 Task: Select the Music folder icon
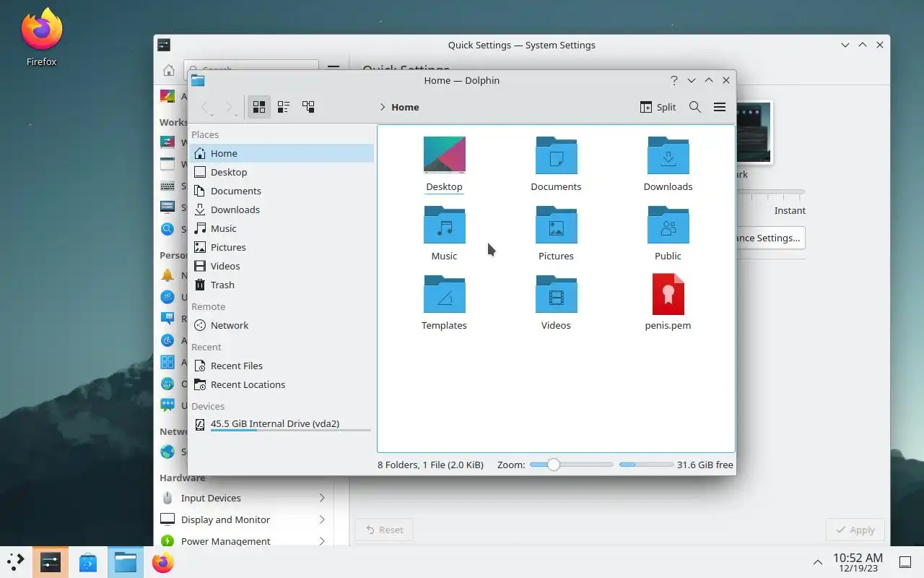(444, 225)
